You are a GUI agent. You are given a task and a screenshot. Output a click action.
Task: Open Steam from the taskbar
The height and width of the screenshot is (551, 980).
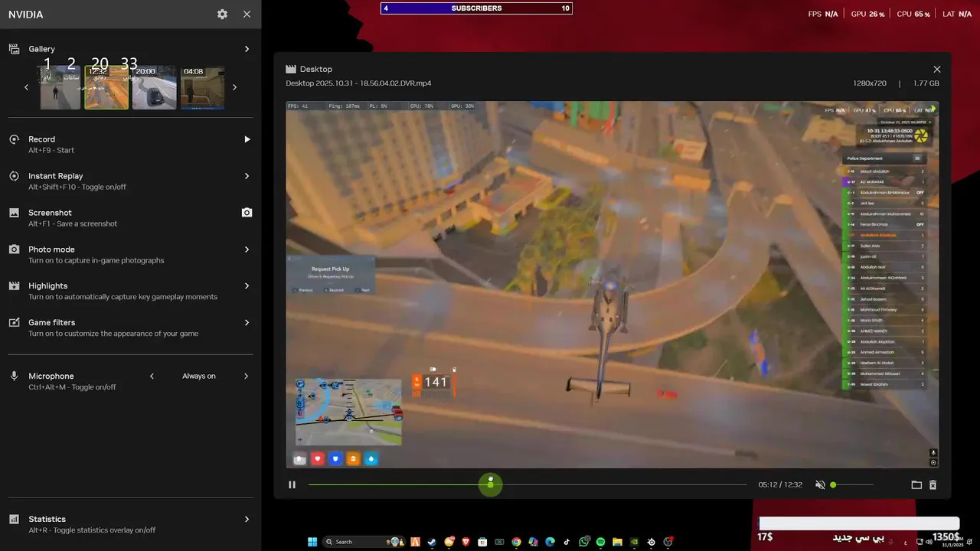pos(432,542)
